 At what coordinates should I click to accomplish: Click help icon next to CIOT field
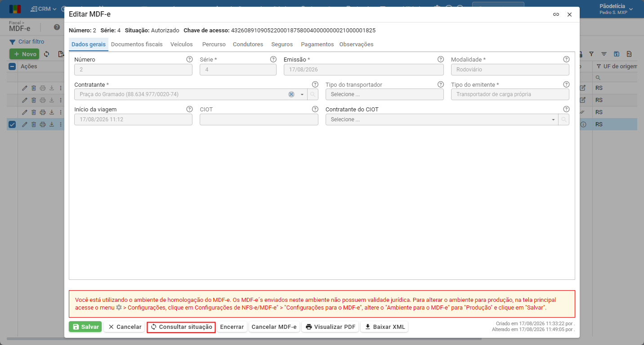[x=315, y=109]
